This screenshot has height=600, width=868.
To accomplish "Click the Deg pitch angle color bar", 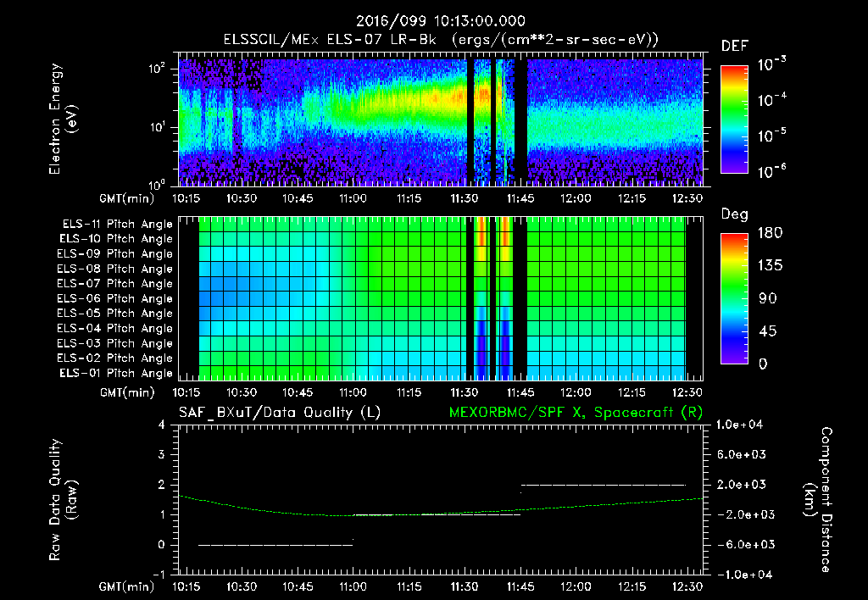I will [x=734, y=298].
